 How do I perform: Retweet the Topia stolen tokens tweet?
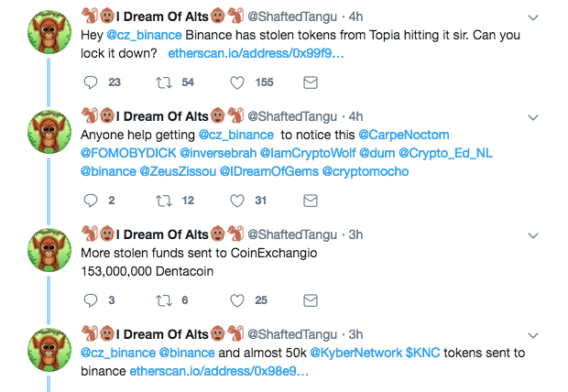(164, 82)
